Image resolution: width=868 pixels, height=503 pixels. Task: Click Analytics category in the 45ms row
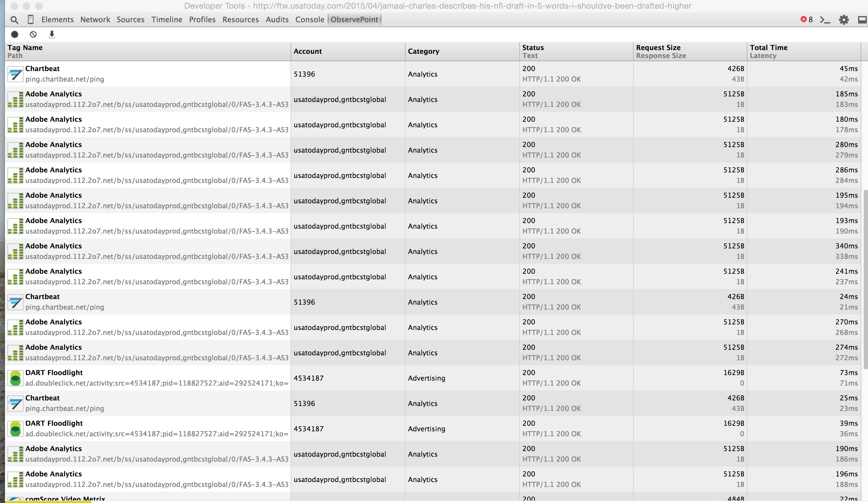[x=423, y=74]
